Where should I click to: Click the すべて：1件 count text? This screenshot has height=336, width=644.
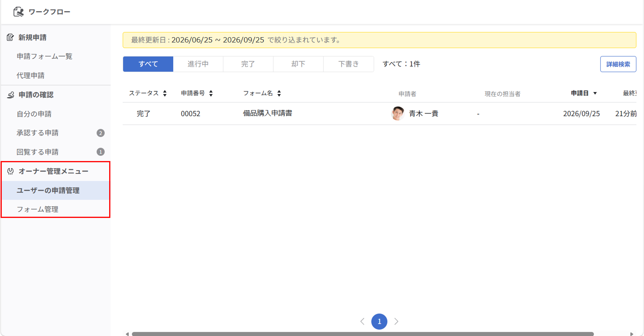pos(401,64)
